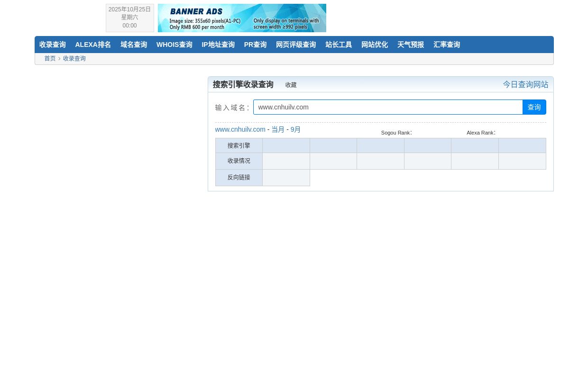588x379 pixels.
Task: Open 汇率查询 from the navigation
Action: coord(447,45)
